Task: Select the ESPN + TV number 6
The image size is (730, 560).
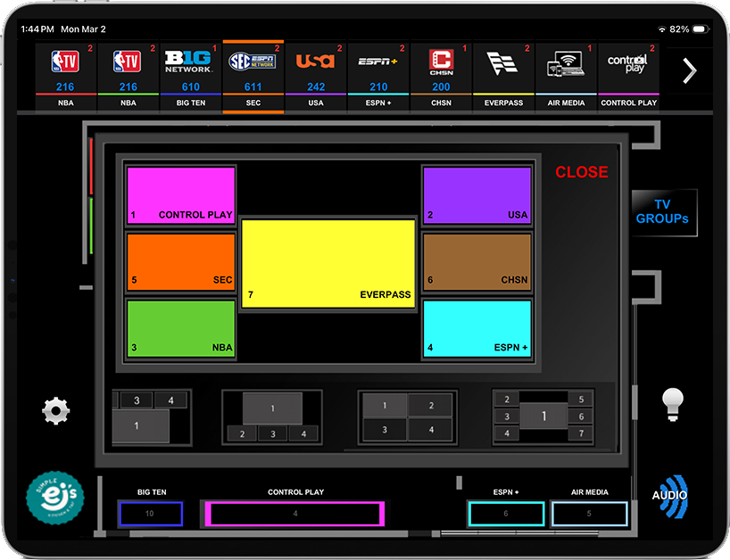Action: coord(506,514)
